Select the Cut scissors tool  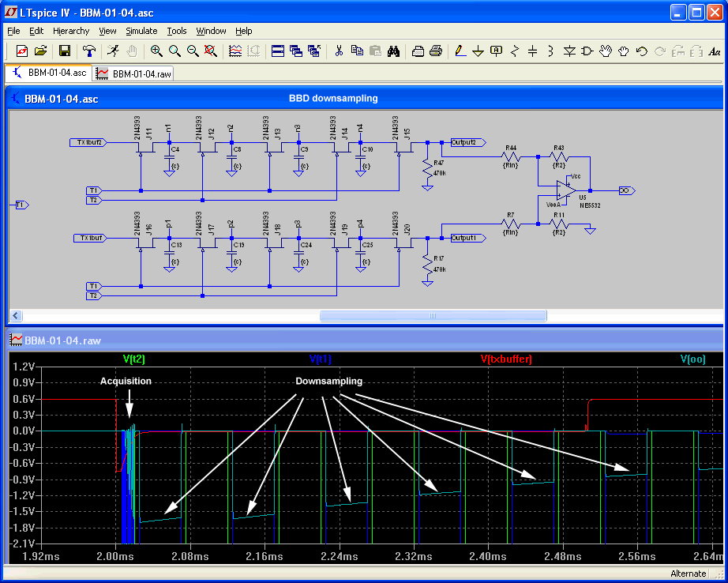339,51
